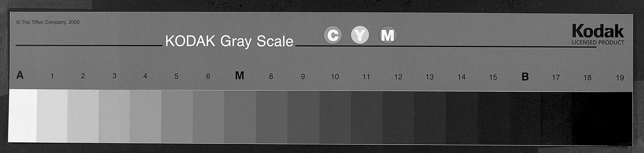Select the gray patch under number 1
This screenshot has width=644, height=153.
pyautogui.click(x=52, y=116)
